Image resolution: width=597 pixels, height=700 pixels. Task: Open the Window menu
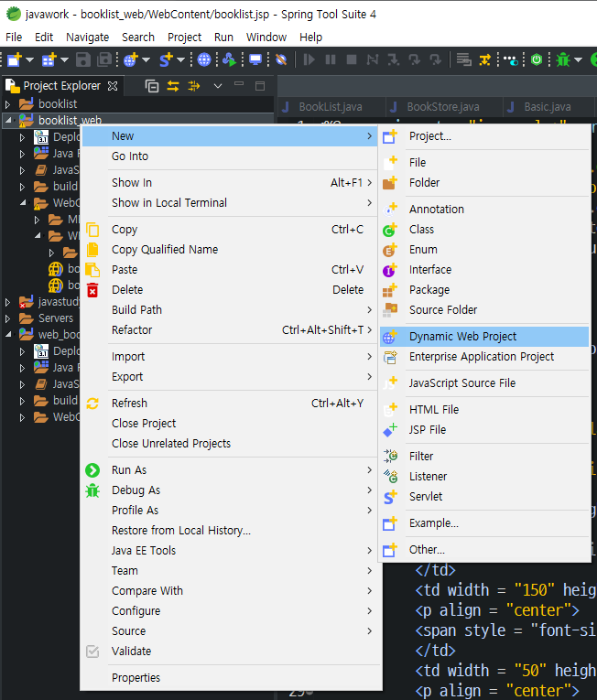point(266,37)
